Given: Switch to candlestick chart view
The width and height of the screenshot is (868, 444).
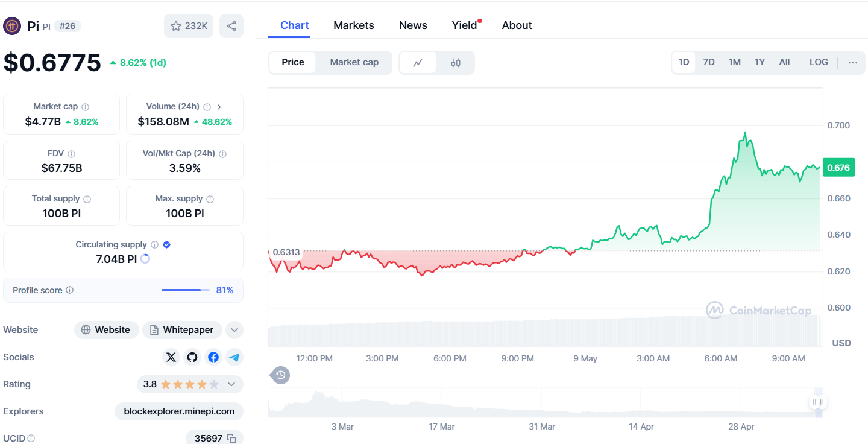Looking at the screenshot, I should [x=456, y=63].
